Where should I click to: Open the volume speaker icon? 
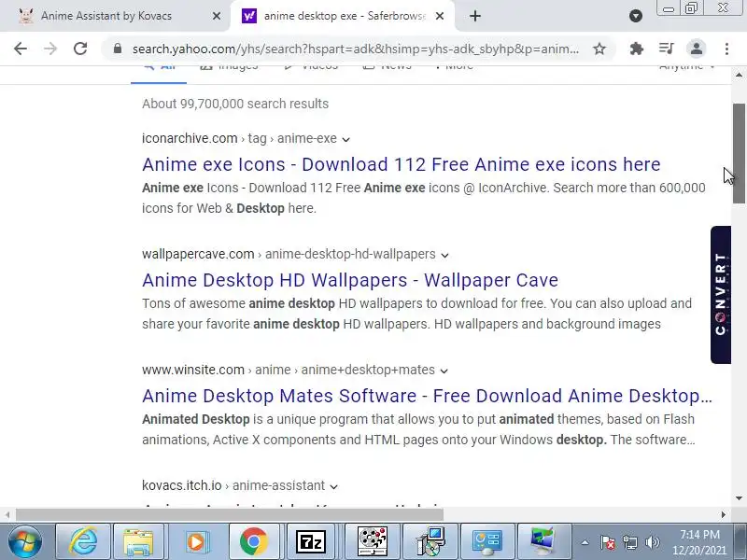coord(652,542)
